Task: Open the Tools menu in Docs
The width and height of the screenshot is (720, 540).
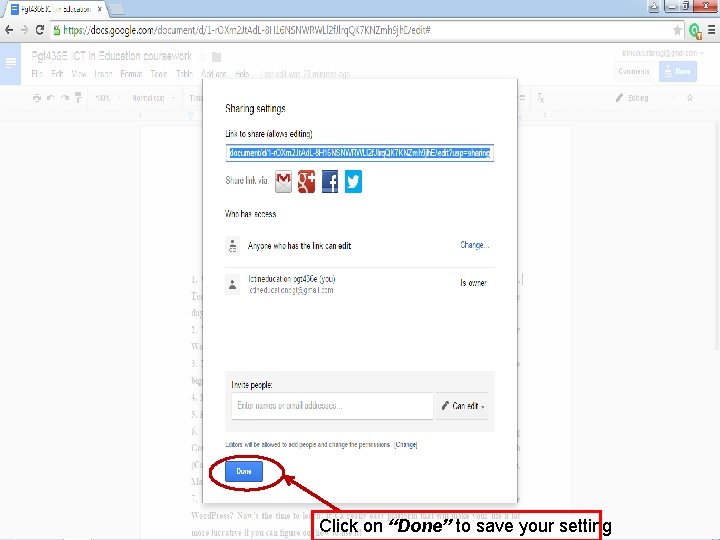Action: [159, 73]
